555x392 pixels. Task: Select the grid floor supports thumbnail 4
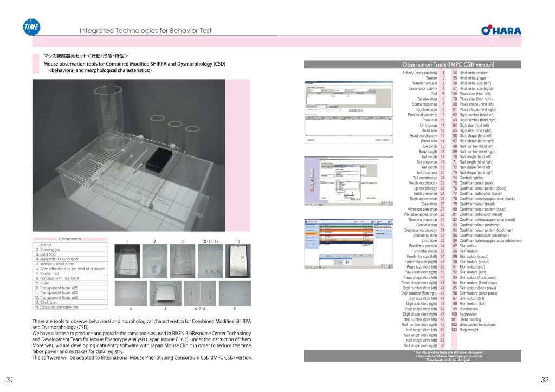[131, 293]
